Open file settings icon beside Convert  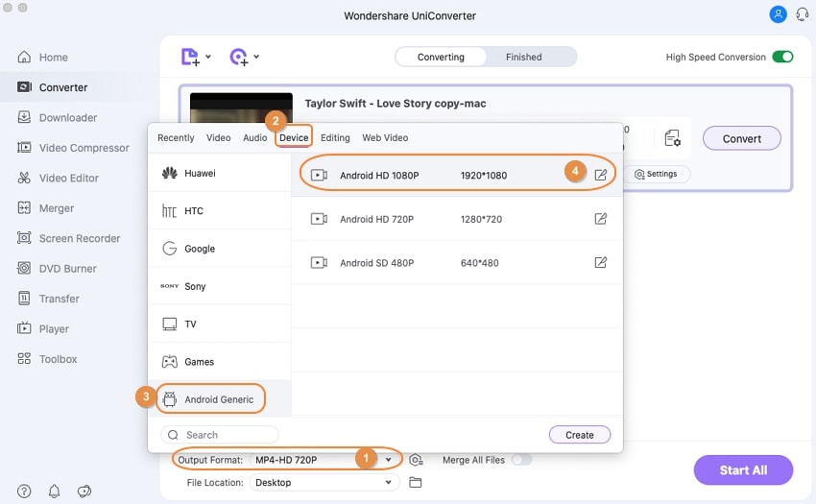(x=672, y=138)
